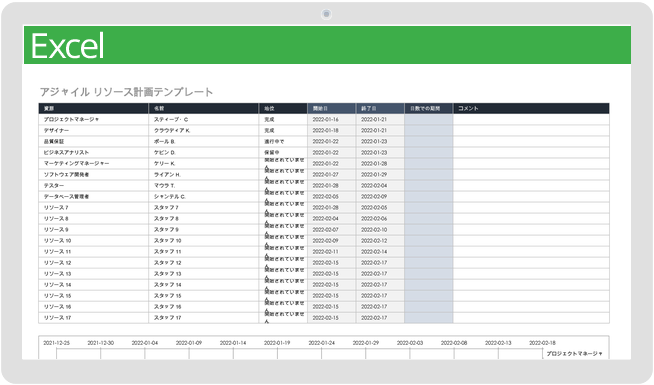This screenshot has height=385, width=654.
Task: Click start date 2022-01-27 cell
Action: click(x=332, y=174)
